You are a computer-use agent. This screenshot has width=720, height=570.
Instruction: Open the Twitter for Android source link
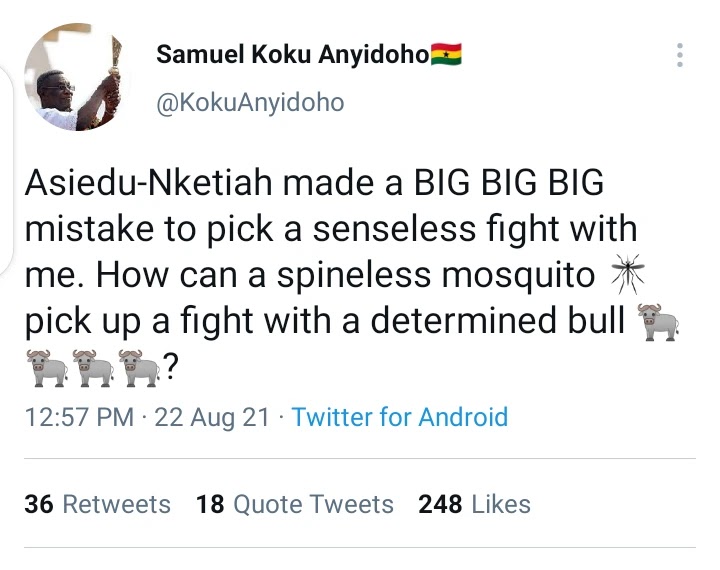[x=400, y=417]
